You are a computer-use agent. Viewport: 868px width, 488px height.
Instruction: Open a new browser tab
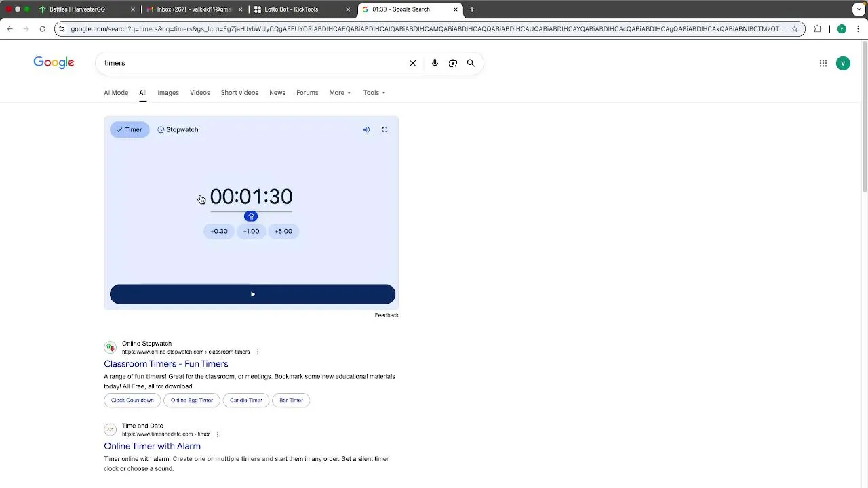click(472, 9)
